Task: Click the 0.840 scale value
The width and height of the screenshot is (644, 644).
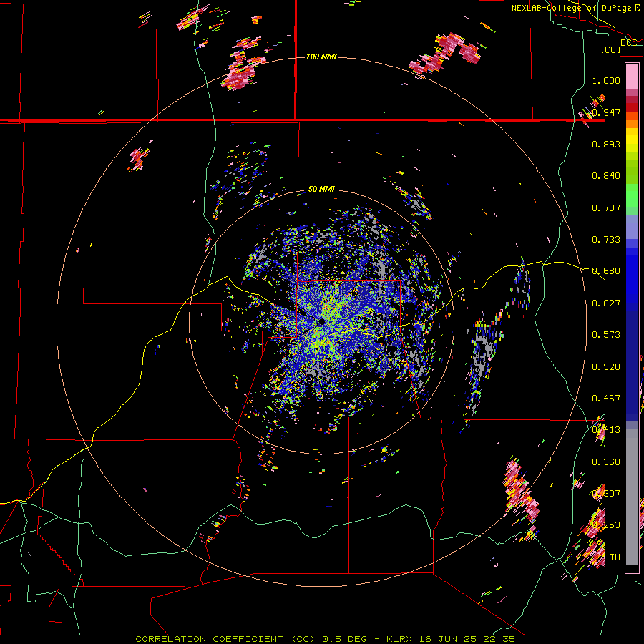Action: [x=606, y=176]
